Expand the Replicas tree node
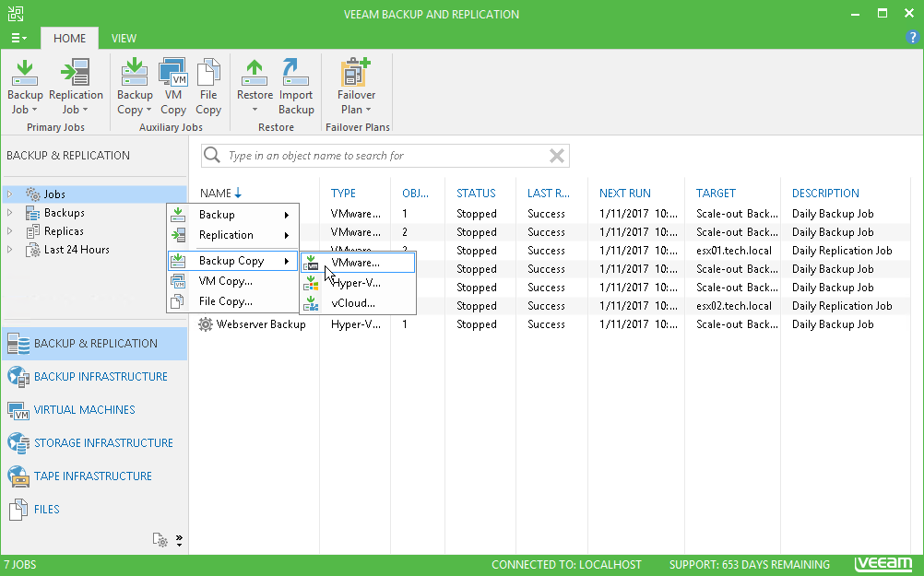The height and width of the screenshot is (576, 924). point(9,231)
